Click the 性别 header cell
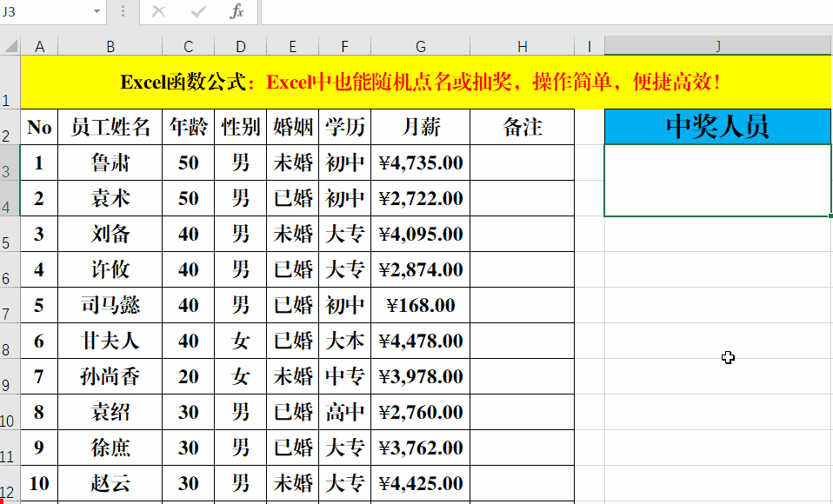Screen dimensions: 833x504 click(x=240, y=127)
